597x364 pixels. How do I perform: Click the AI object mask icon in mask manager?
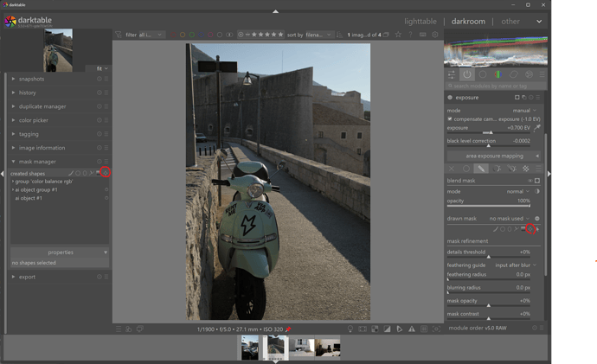[105, 173]
